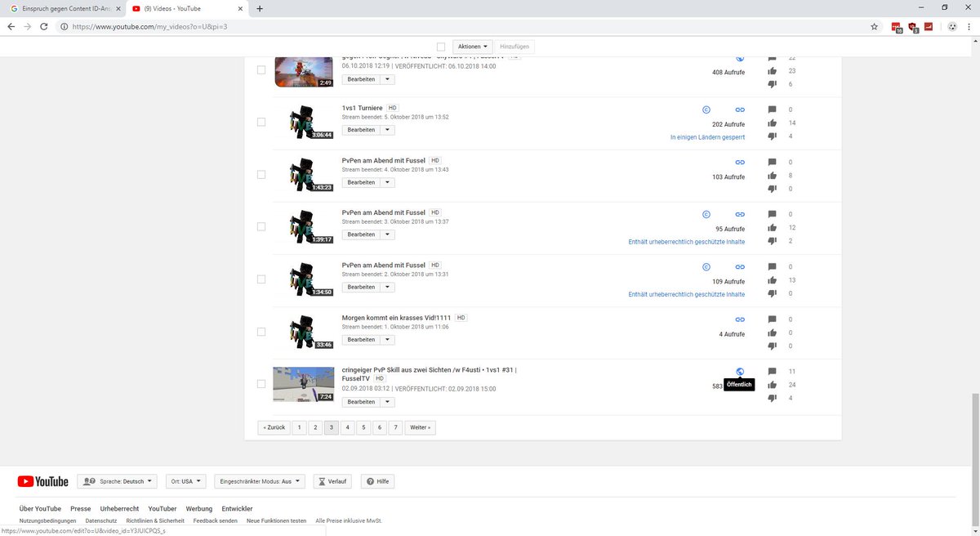
Task: Open the Ort: USA dropdown
Action: pyautogui.click(x=185, y=481)
